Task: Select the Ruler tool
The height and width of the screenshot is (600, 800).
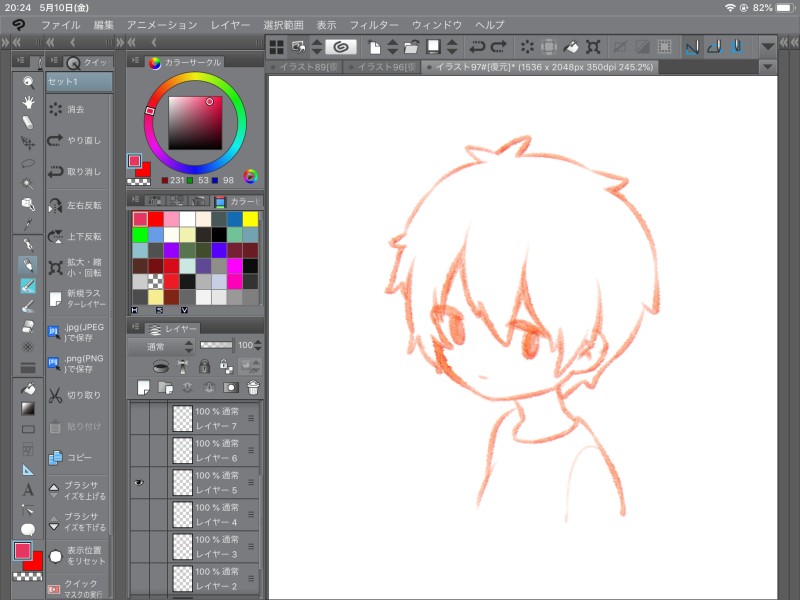Action: pos(28,470)
